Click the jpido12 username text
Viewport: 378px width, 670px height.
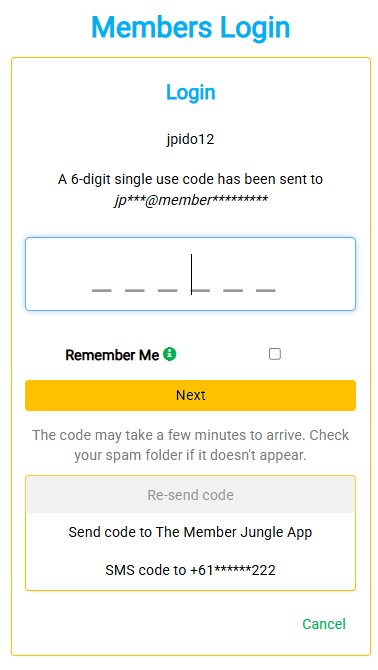pyautogui.click(x=190, y=139)
